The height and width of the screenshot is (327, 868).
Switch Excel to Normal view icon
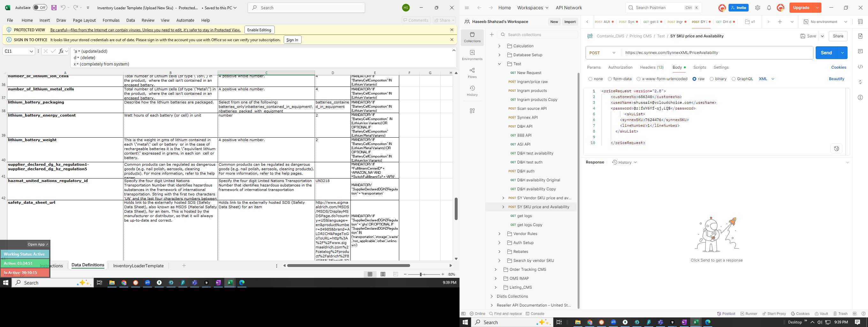(x=370, y=274)
